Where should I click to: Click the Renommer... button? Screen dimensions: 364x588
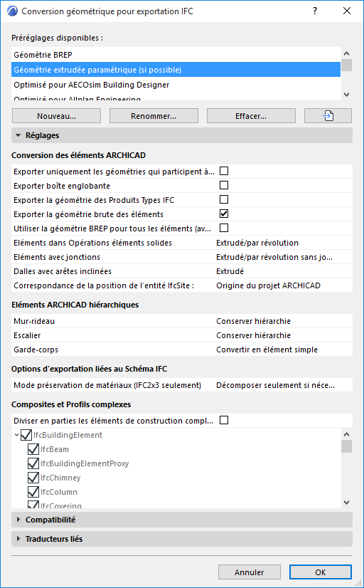(154, 116)
